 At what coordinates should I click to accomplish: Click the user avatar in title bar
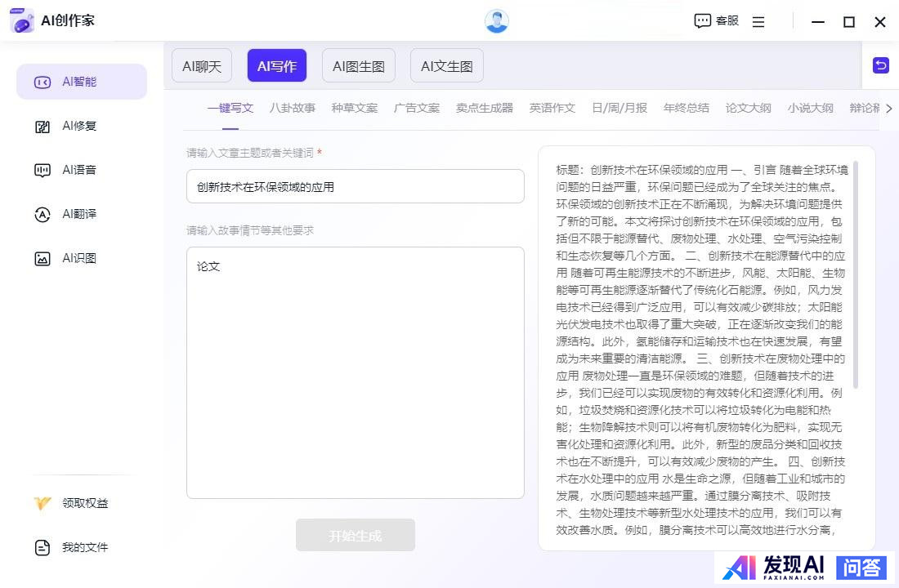[496, 21]
